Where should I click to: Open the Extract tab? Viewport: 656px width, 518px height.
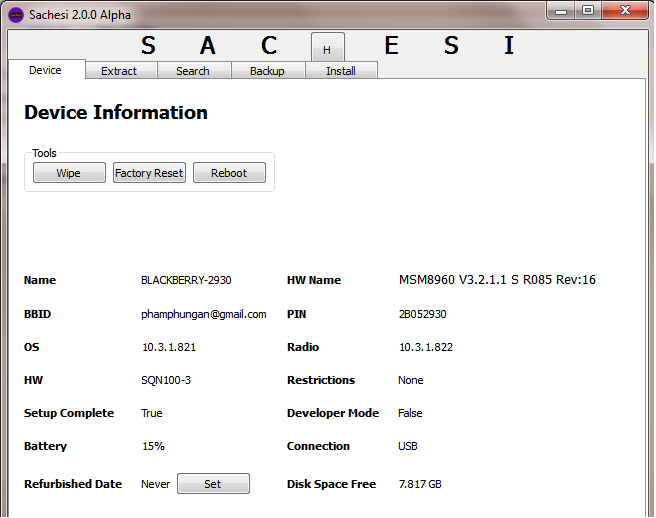[119, 71]
